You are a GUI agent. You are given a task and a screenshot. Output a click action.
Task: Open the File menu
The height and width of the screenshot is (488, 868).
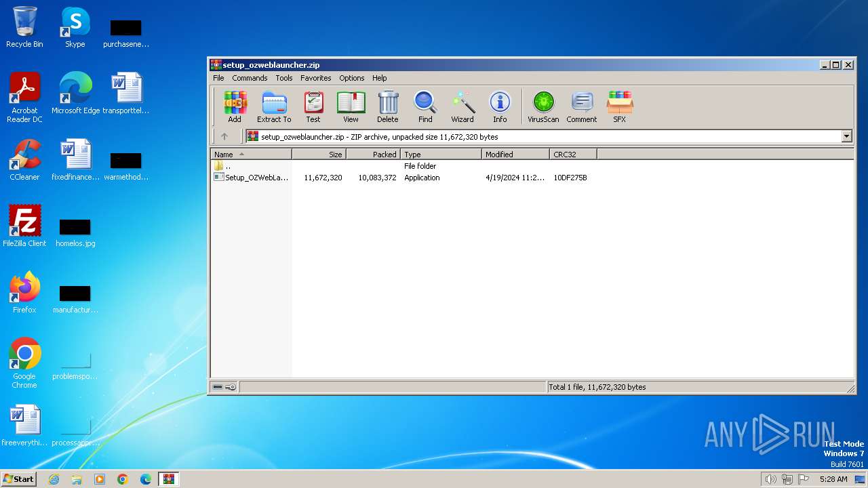click(218, 78)
